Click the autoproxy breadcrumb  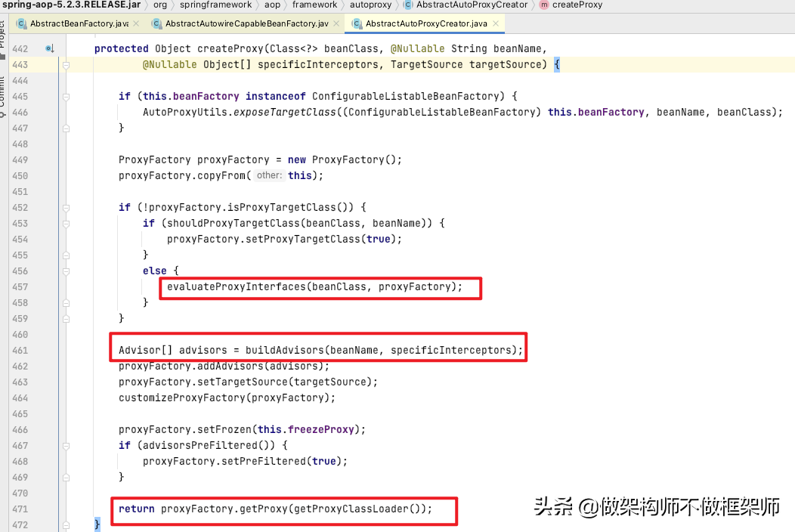point(370,5)
